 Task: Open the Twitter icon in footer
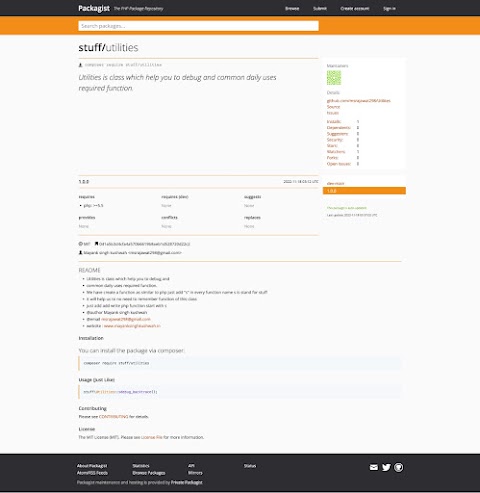386,467
